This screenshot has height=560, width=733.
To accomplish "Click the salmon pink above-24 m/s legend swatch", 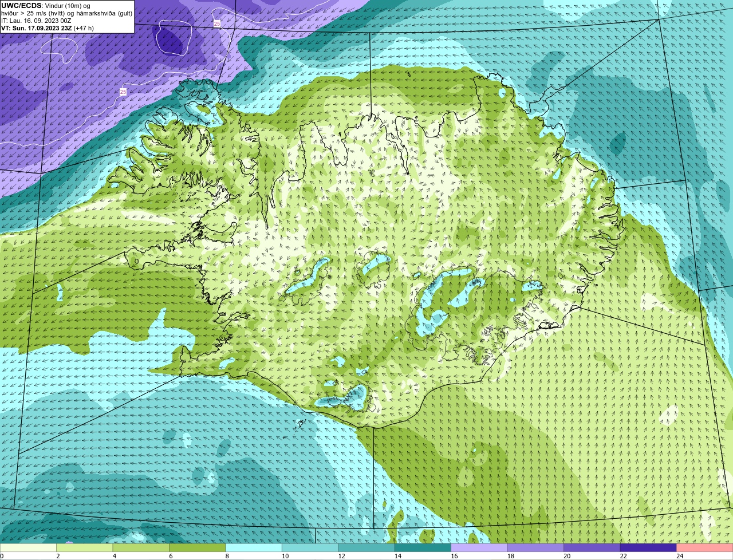I will 704,548.
